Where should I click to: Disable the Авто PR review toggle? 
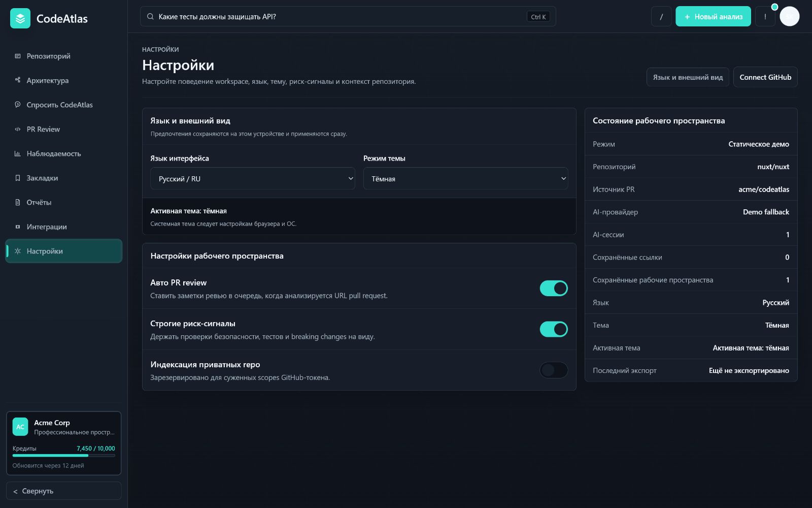(x=554, y=288)
